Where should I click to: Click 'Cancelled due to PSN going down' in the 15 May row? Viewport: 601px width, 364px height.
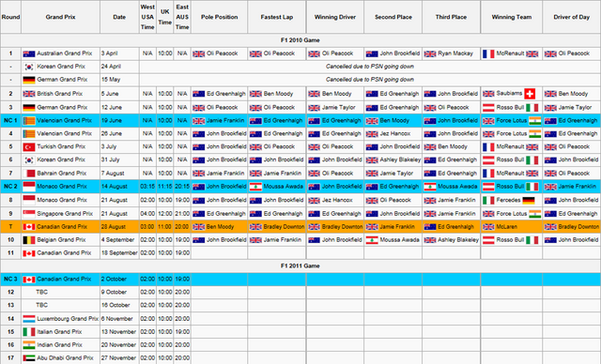click(x=370, y=80)
